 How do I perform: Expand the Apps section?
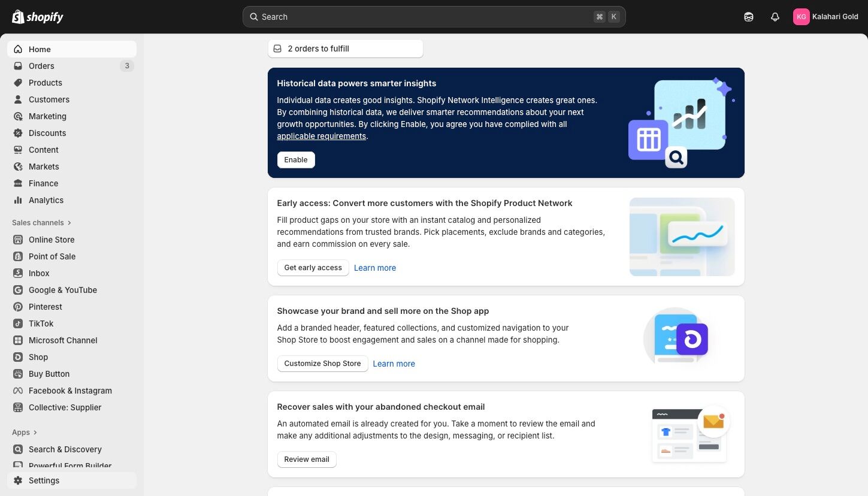(x=25, y=433)
